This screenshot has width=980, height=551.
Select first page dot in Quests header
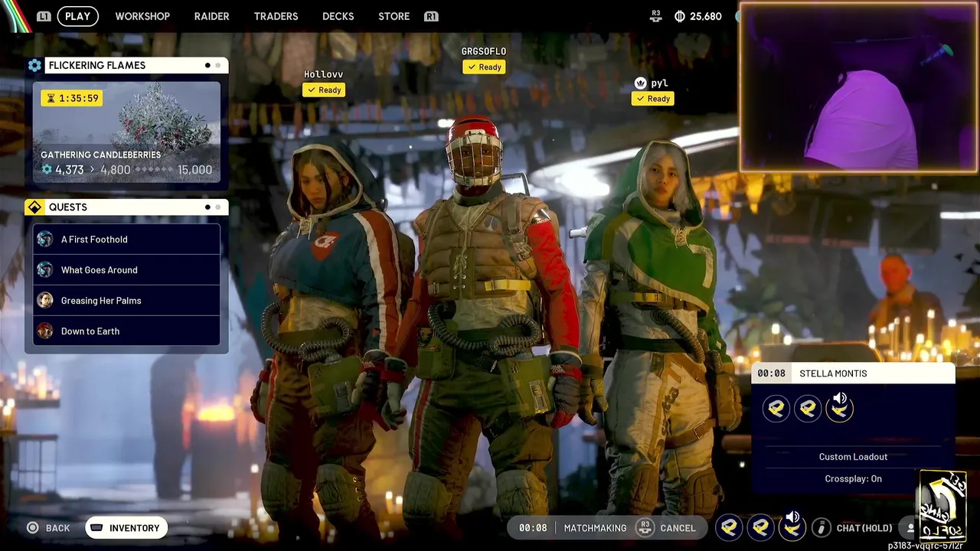click(x=207, y=207)
